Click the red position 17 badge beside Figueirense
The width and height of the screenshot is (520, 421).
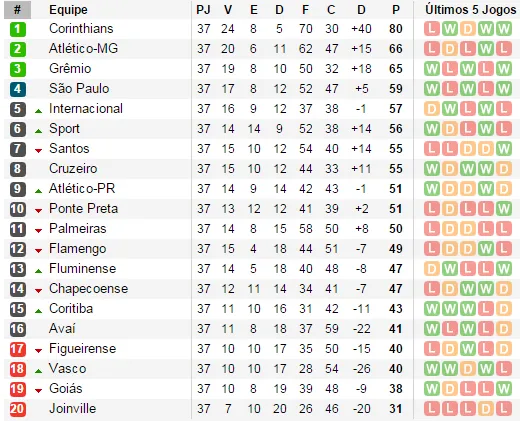pos(17,349)
